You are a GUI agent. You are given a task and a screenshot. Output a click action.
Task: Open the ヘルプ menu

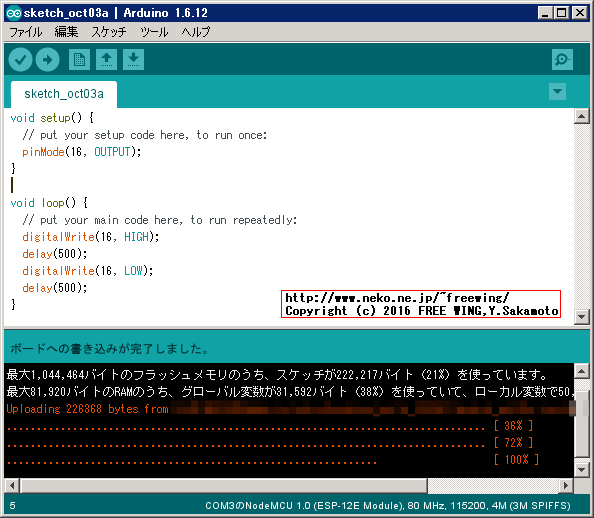click(195, 32)
